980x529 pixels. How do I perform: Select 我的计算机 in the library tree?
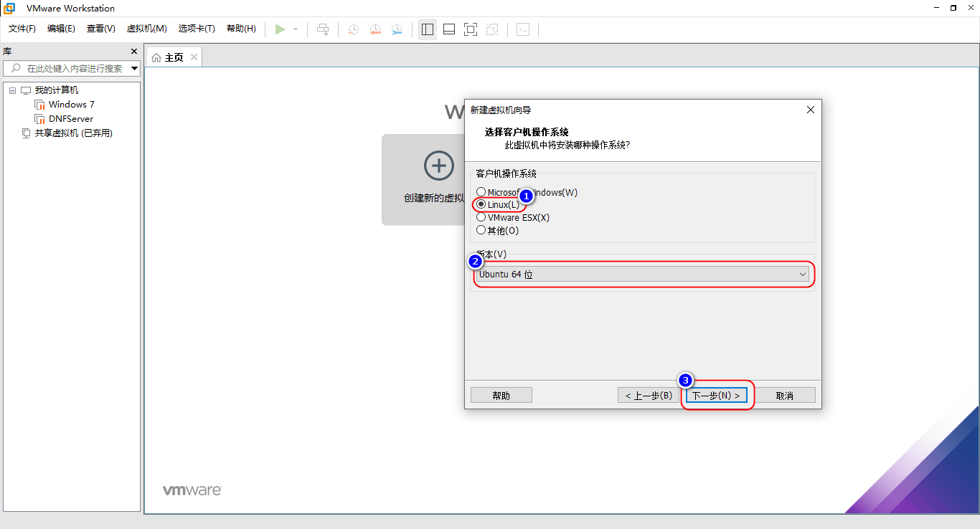(x=57, y=90)
